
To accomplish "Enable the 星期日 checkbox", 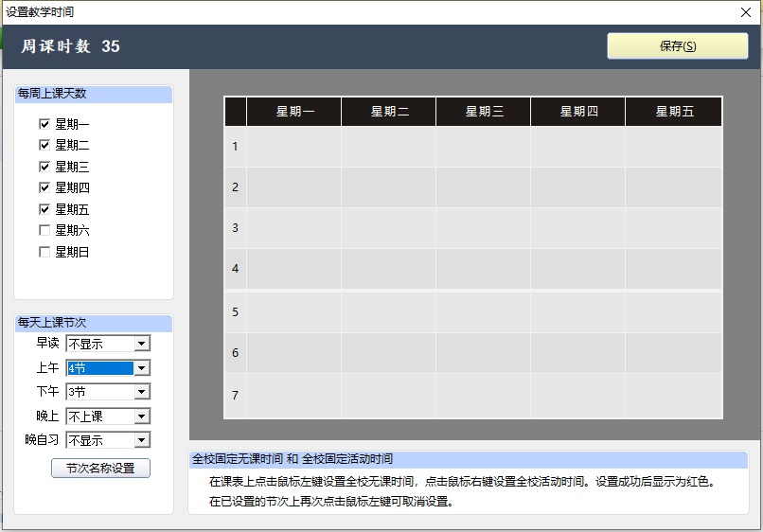I will [44, 252].
